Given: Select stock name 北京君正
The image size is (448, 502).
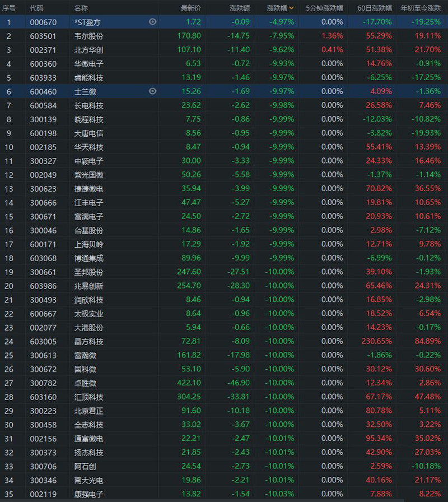Looking at the screenshot, I should 88,411.
